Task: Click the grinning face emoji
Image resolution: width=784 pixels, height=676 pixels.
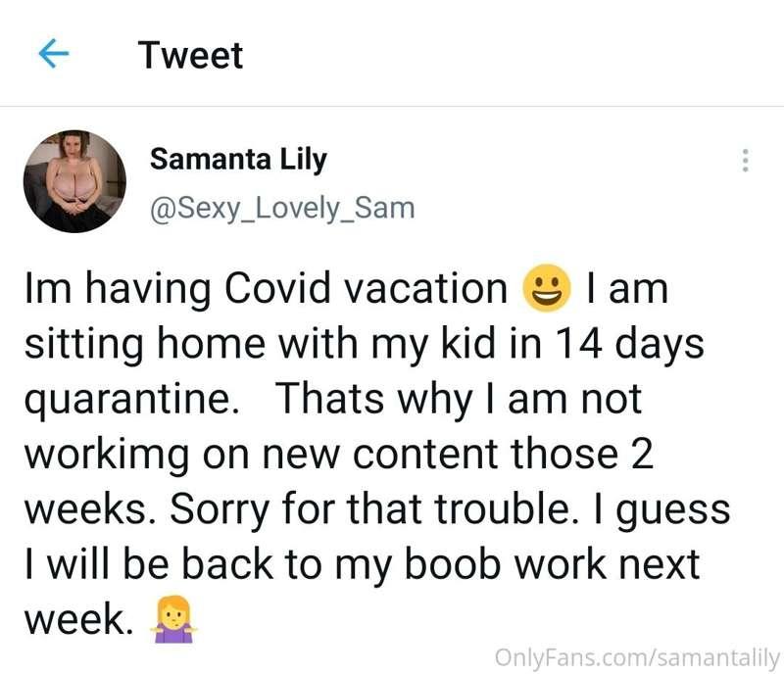Action: (x=546, y=288)
